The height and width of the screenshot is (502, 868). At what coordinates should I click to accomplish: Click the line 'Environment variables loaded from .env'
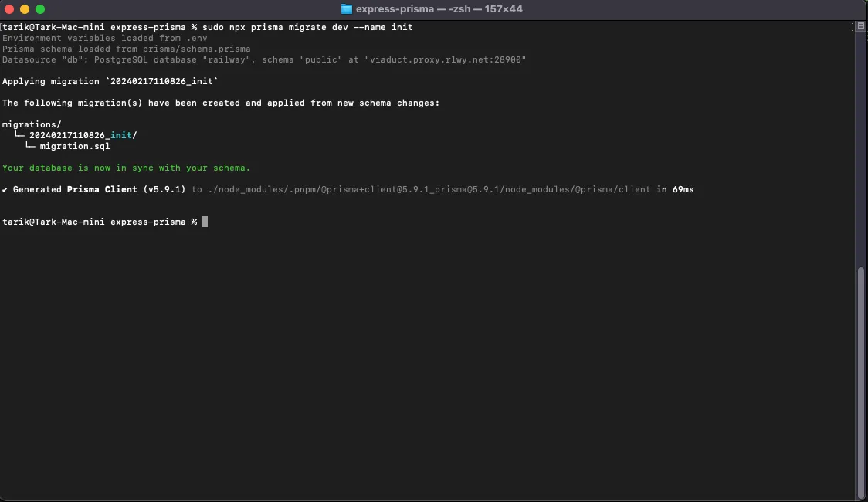(104, 38)
